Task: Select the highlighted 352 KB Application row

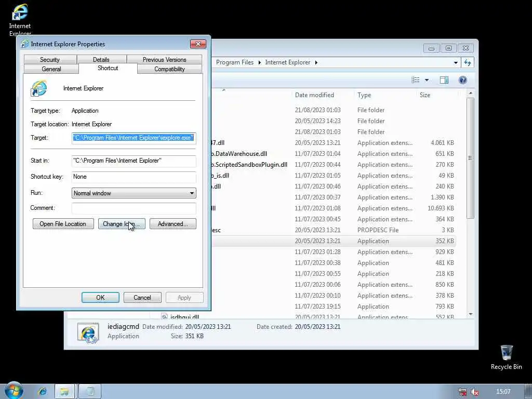Action: pos(333,241)
